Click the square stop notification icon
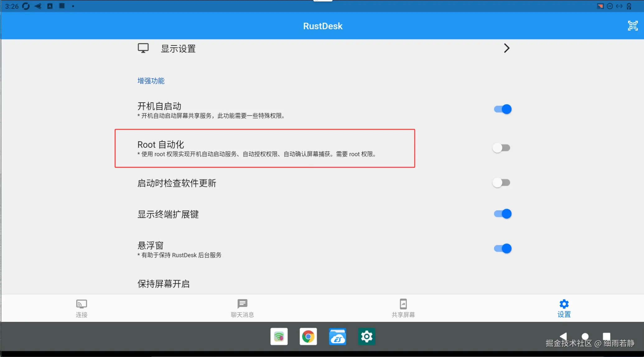The width and height of the screenshot is (644, 357). point(62,6)
